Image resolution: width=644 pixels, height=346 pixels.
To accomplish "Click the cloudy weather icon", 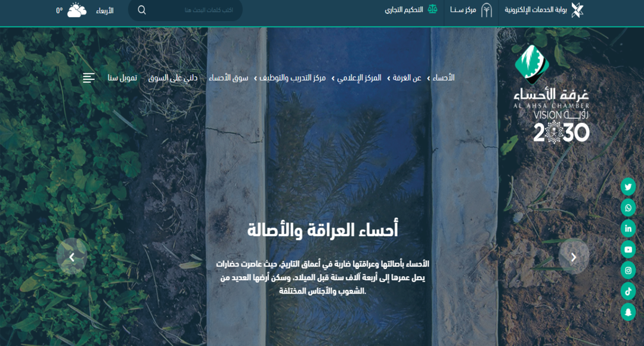I will 77,10.
